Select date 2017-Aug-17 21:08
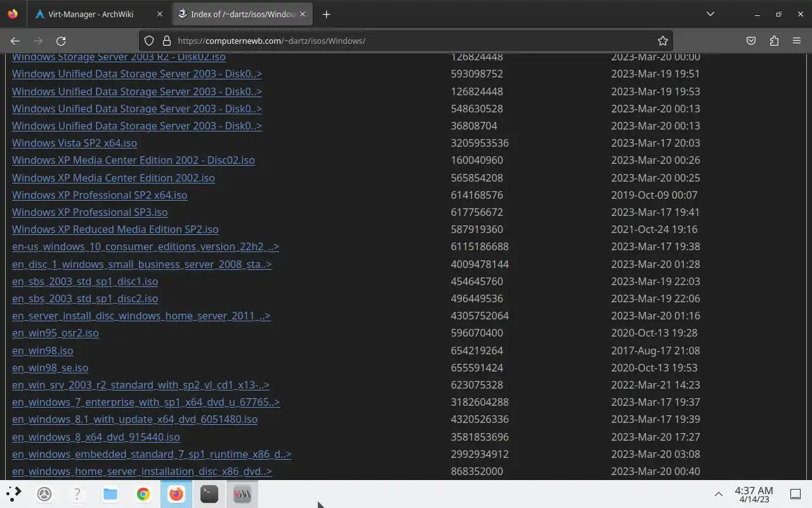812x508 pixels. (x=655, y=351)
